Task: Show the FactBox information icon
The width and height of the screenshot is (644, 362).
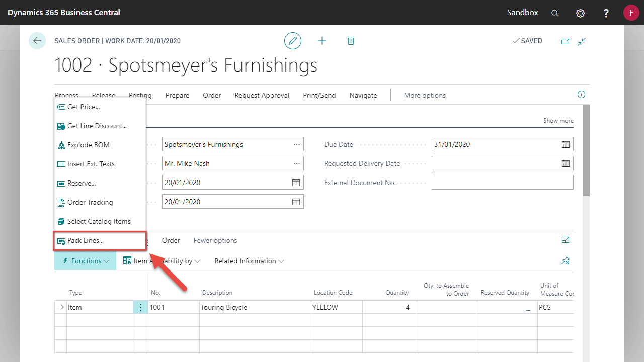Action: 581,95
